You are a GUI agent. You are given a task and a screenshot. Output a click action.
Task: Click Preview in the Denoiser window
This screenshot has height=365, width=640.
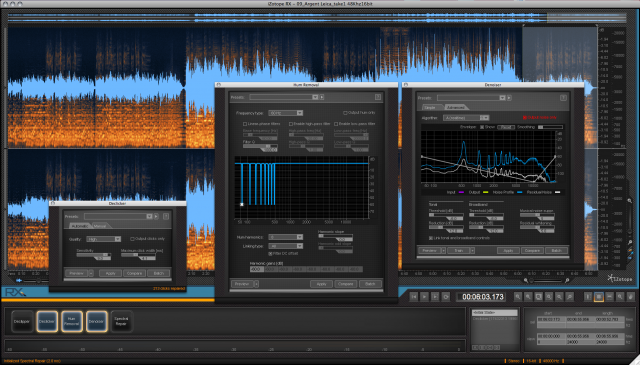click(x=429, y=250)
